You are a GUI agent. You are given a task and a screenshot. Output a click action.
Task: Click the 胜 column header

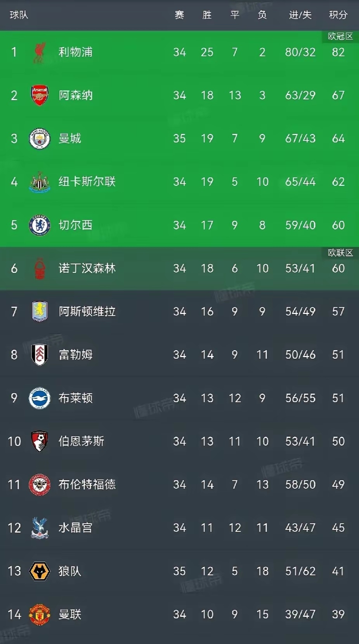coord(207,15)
